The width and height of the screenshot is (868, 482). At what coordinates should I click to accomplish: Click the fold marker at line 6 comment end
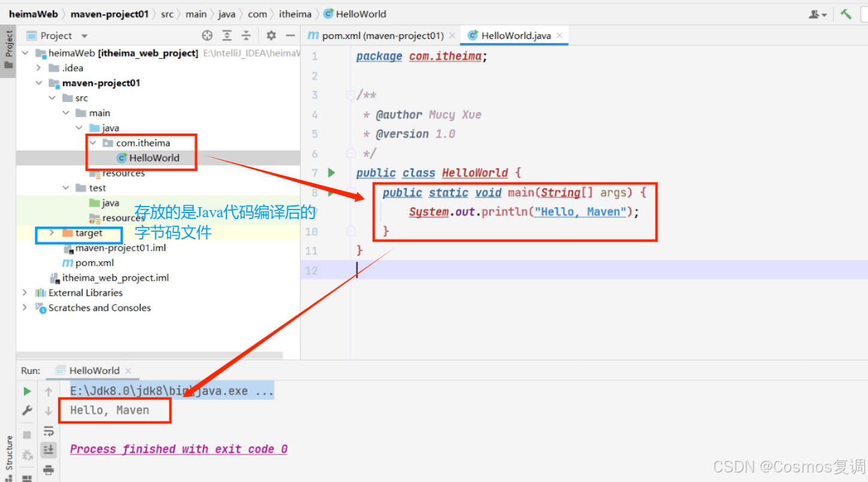(x=351, y=153)
